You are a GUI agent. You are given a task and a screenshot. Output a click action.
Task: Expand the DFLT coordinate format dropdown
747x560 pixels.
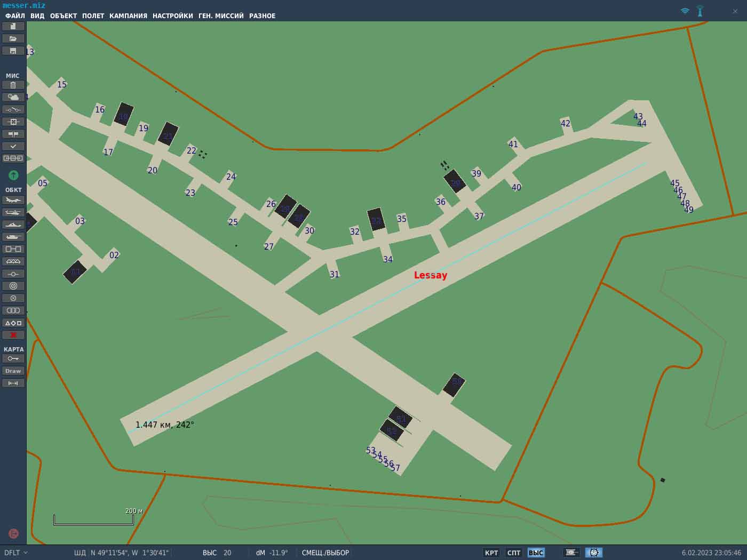pos(16,553)
